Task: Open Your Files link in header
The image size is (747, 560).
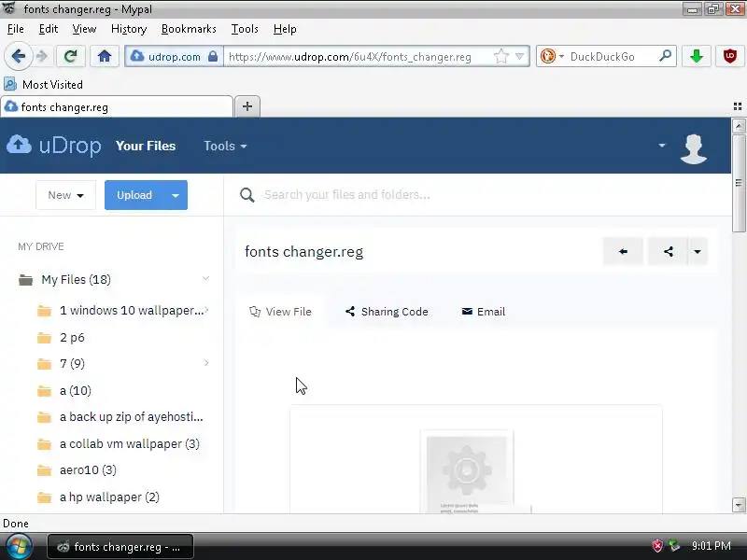Action: click(x=146, y=146)
